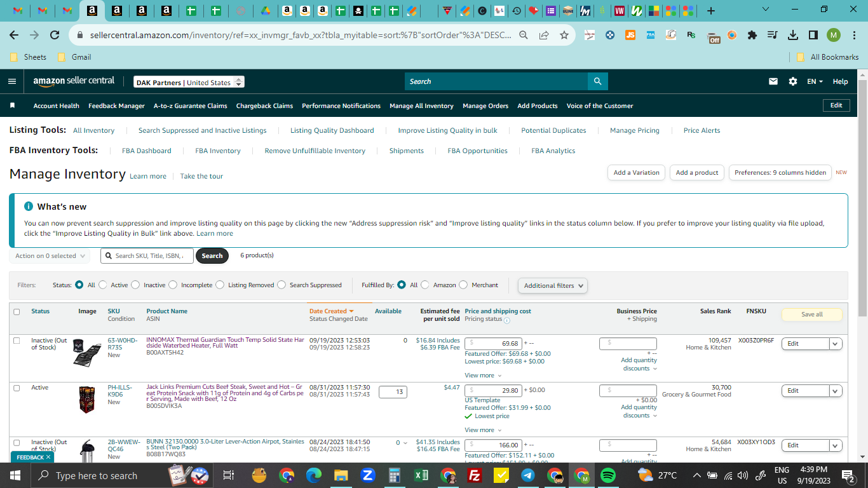Open Telegram from the taskbar
Image resolution: width=868 pixels, height=488 pixels.
click(x=527, y=475)
